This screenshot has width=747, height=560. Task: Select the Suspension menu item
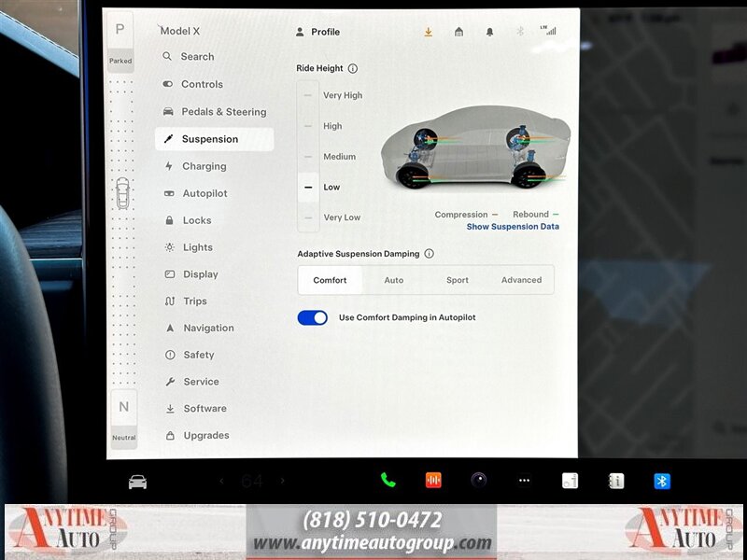tap(215, 139)
